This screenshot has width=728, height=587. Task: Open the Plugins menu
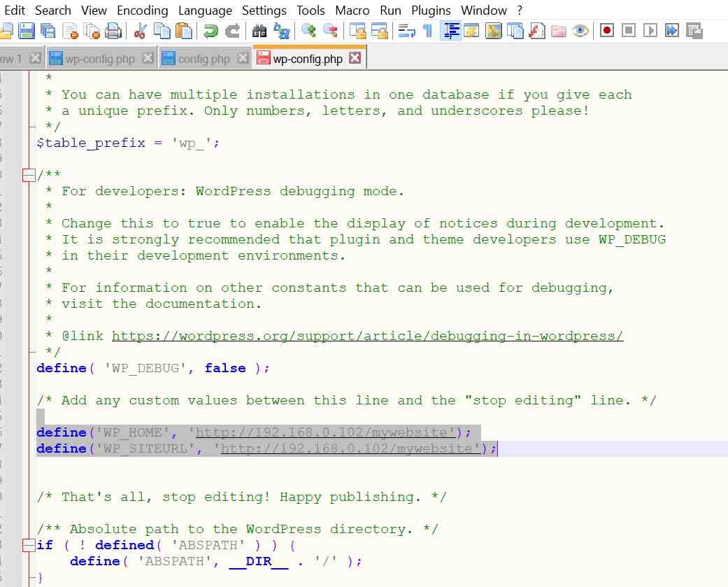[431, 10]
